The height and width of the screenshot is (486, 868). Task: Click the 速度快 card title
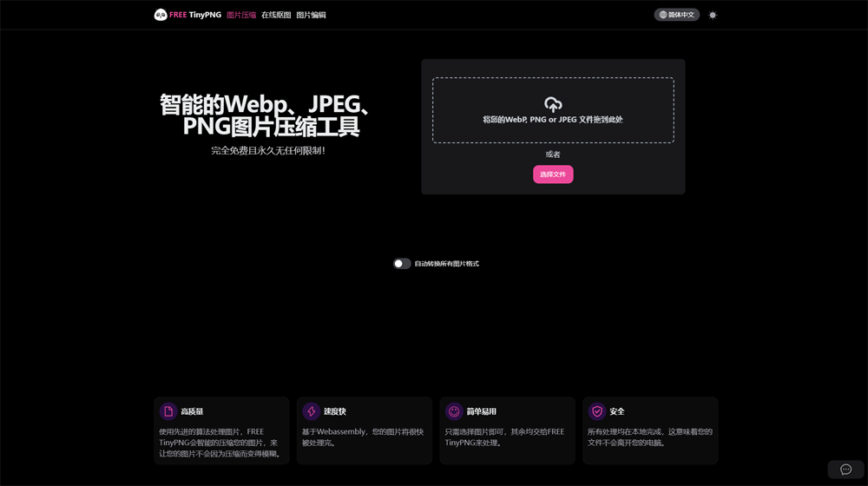[335, 411]
